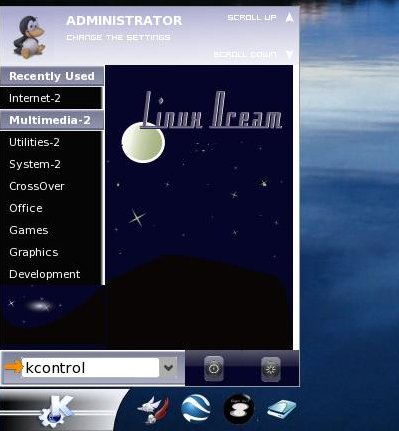Click the orange run arrow
399x431 pixels.
(14, 367)
